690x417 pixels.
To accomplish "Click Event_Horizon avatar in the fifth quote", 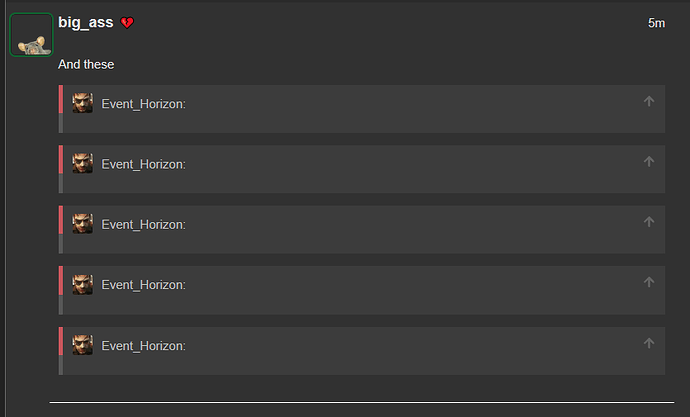I will (x=83, y=344).
